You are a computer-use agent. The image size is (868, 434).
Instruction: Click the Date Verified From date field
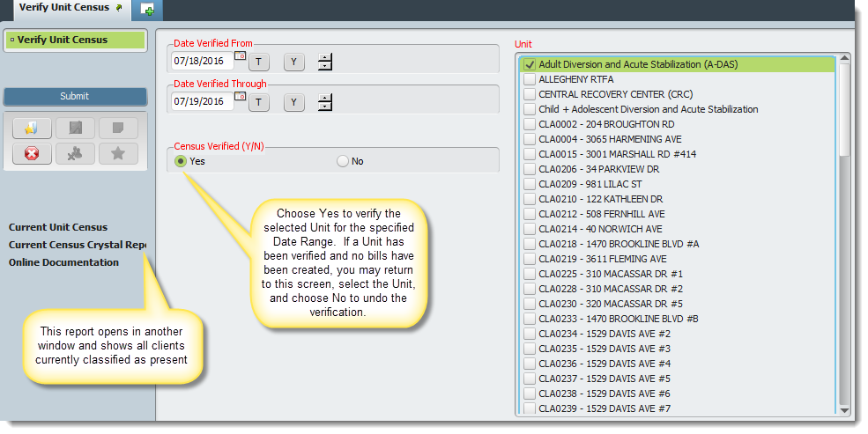coord(202,61)
